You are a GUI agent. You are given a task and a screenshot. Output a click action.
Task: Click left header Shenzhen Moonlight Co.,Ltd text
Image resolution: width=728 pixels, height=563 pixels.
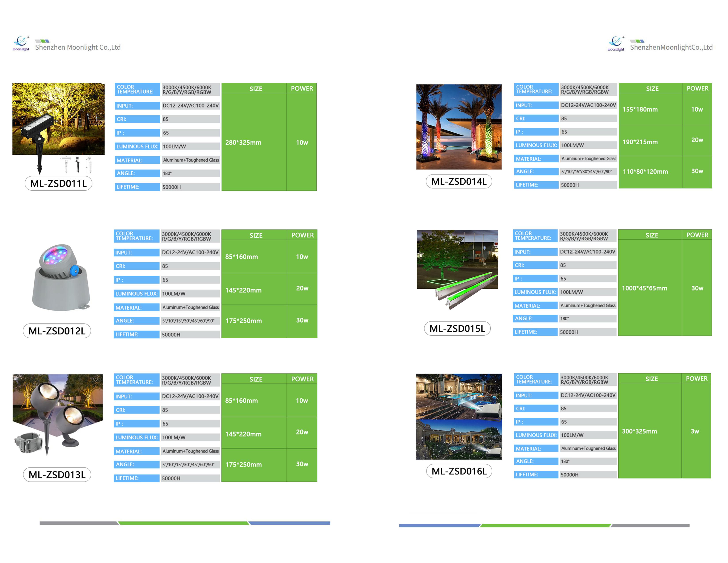pyautogui.click(x=78, y=47)
